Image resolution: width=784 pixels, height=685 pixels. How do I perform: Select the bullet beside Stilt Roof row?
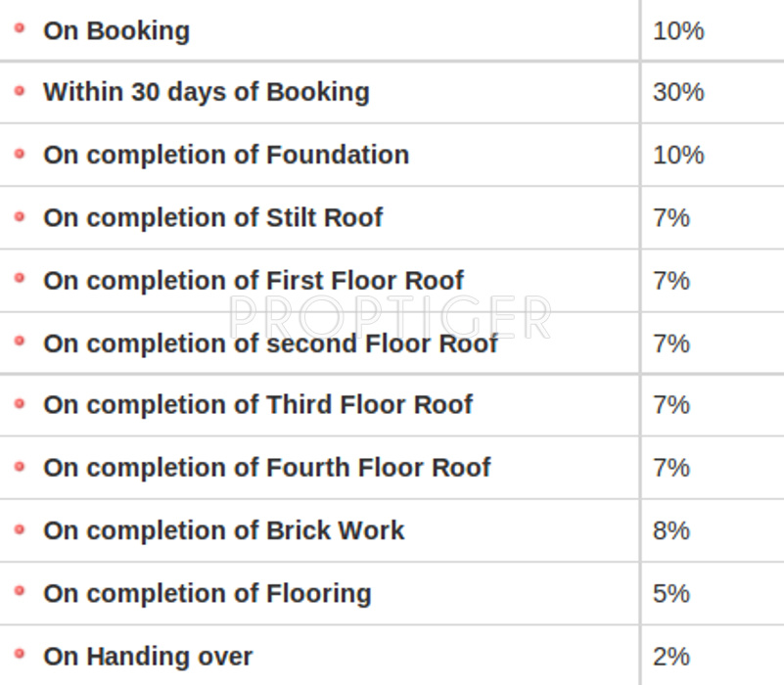20,216
